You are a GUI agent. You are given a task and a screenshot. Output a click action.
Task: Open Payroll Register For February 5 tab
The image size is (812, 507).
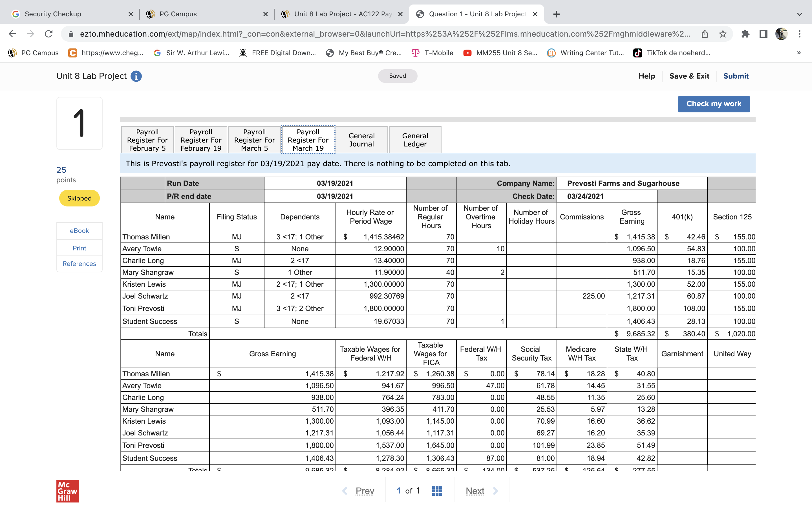(147, 140)
